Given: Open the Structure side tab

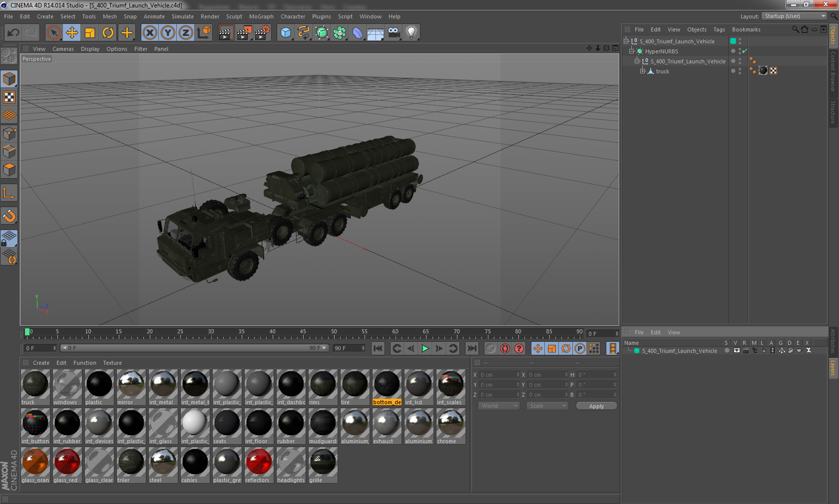Looking at the screenshot, I should 833,112.
